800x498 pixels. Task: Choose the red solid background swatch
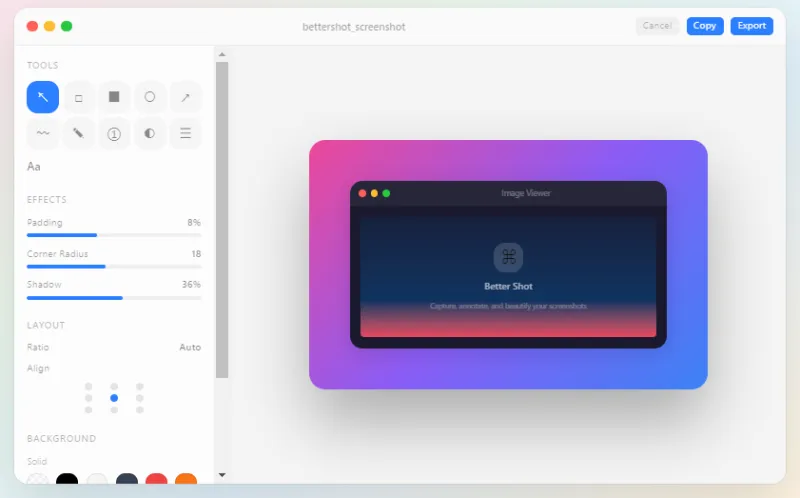(x=157, y=479)
